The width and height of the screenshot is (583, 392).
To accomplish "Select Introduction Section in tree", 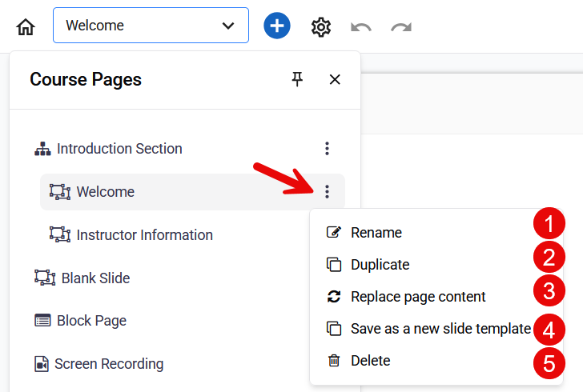I will 119,149.
